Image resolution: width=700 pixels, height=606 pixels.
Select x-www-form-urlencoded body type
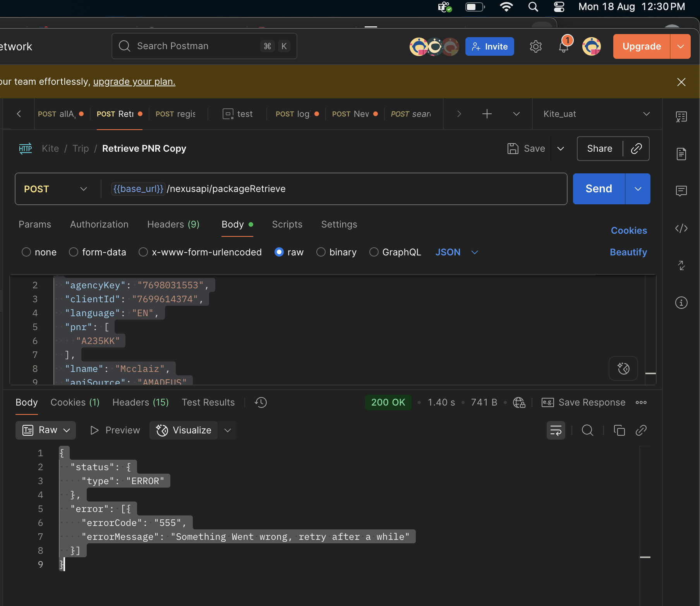coord(143,252)
